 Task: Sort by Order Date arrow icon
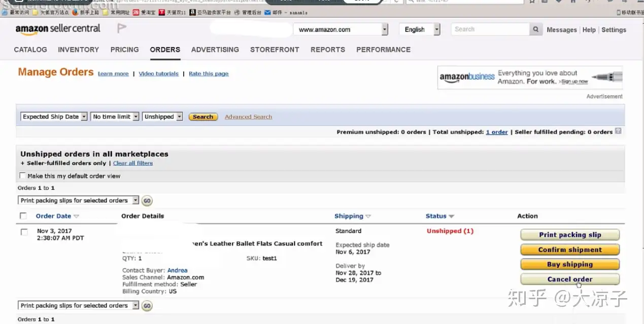coord(76,217)
